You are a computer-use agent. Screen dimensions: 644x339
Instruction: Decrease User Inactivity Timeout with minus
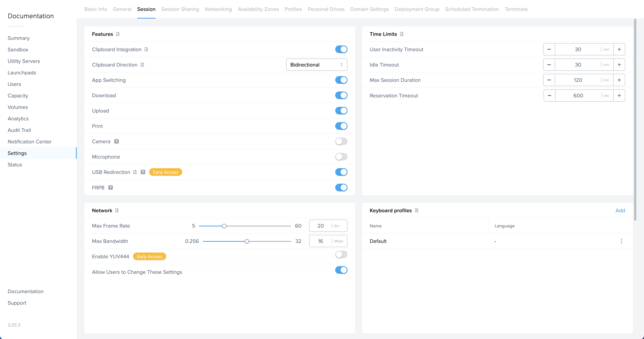(x=549, y=49)
